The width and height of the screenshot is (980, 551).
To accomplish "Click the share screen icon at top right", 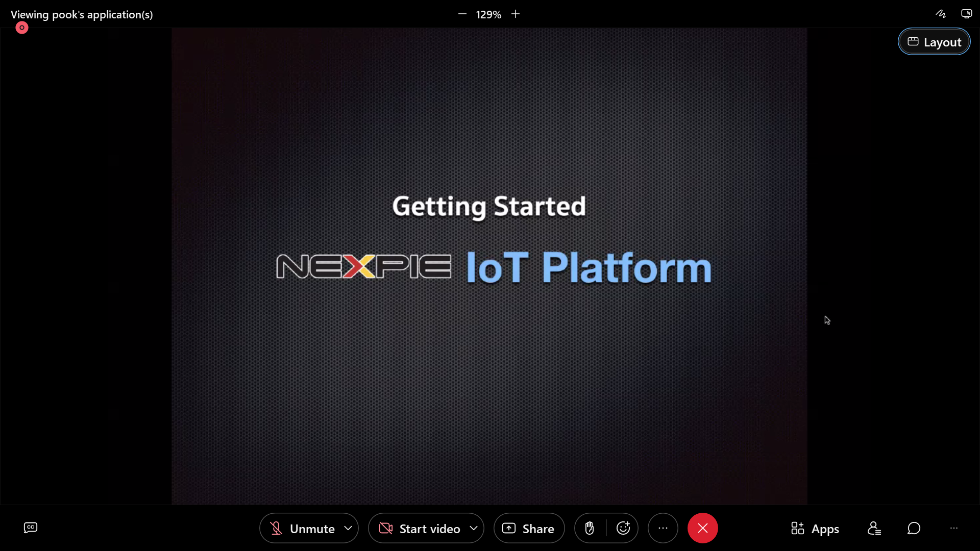I will click(966, 14).
